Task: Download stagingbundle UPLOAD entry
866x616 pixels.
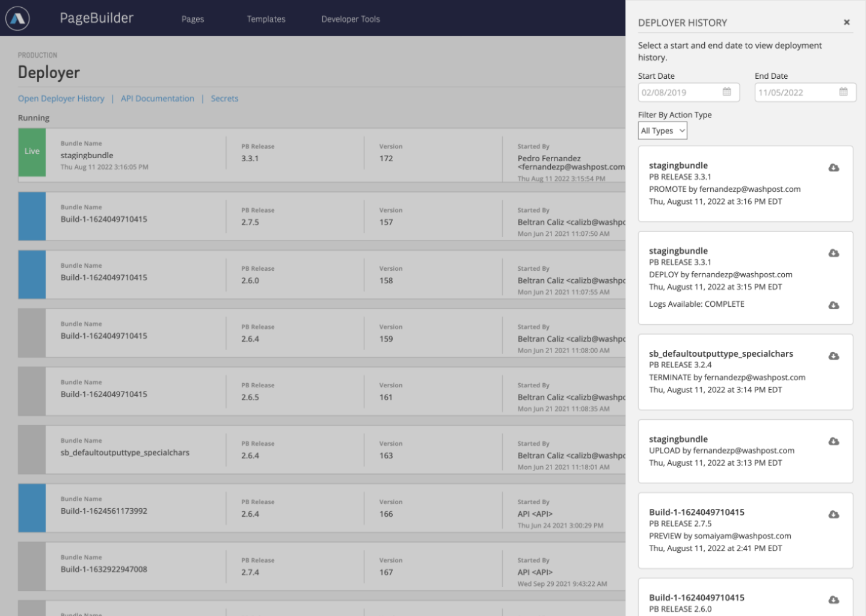Action: 834,442
